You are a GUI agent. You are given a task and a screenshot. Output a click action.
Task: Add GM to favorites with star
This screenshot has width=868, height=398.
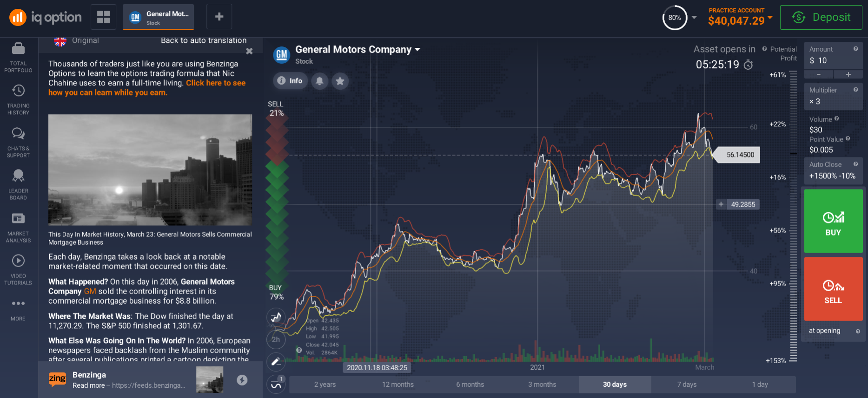tap(340, 81)
